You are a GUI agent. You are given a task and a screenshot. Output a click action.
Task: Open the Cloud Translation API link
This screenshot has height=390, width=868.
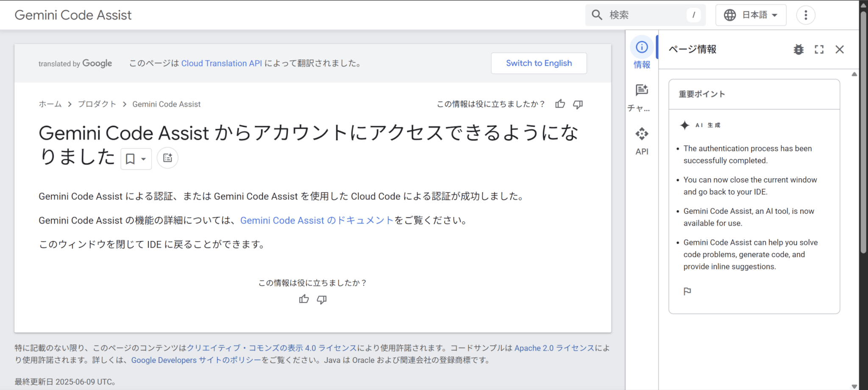pos(222,63)
